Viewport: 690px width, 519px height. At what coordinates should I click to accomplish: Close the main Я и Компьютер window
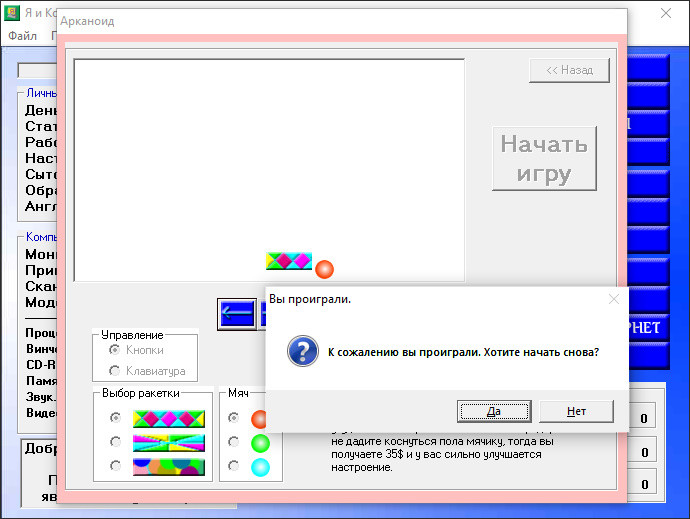coord(666,13)
